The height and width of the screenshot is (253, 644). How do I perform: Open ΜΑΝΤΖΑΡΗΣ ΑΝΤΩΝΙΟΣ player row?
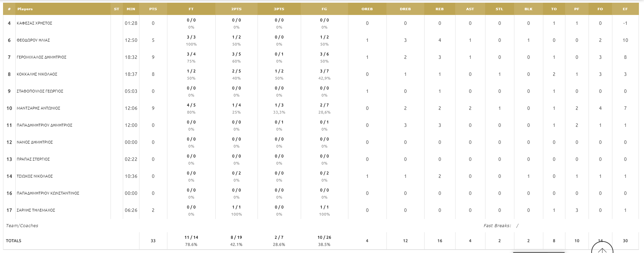pyautogui.click(x=38, y=108)
